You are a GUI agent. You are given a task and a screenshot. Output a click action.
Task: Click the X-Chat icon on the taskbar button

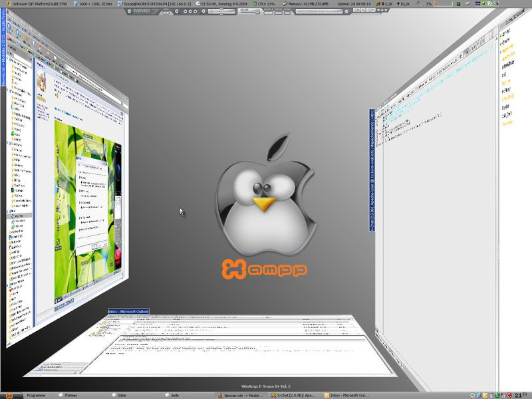point(273,395)
